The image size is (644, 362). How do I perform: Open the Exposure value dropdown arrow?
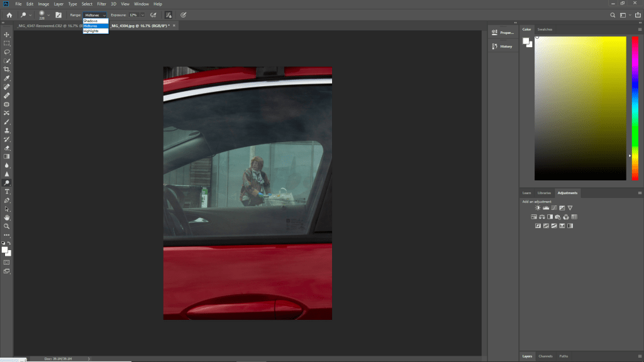(x=143, y=14)
